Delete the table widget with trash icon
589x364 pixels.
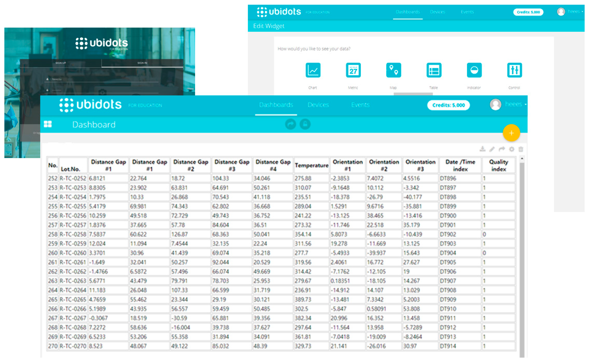[521, 149]
